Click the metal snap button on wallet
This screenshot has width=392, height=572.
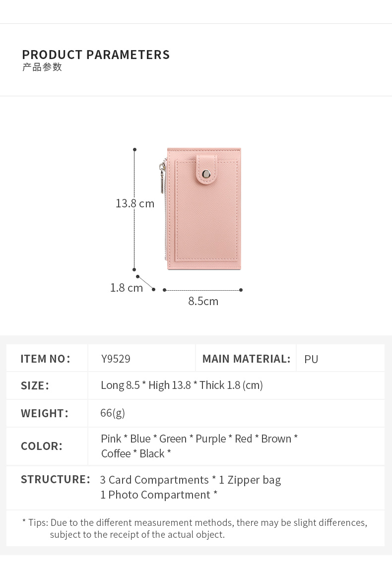[x=206, y=174]
